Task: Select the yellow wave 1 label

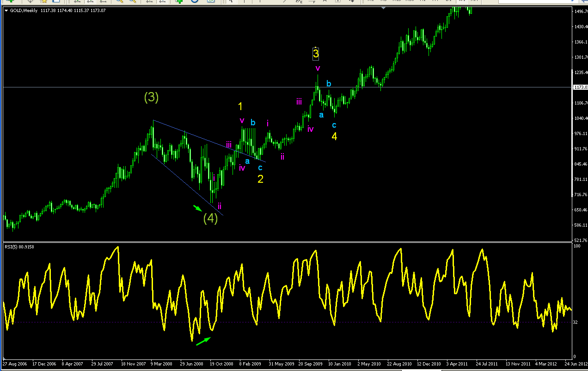Action: pyautogui.click(x=240, y=106)
